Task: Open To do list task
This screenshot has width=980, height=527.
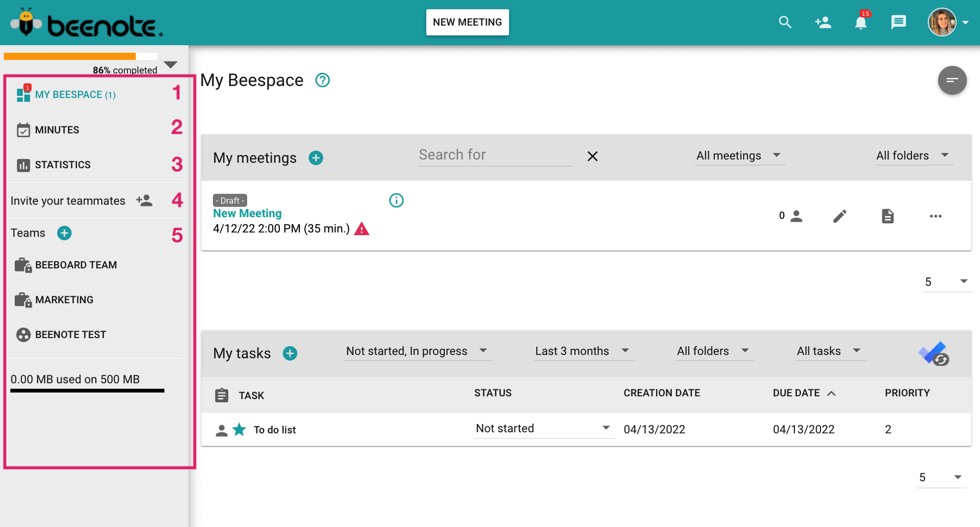Action: click(x=274, y=430)
